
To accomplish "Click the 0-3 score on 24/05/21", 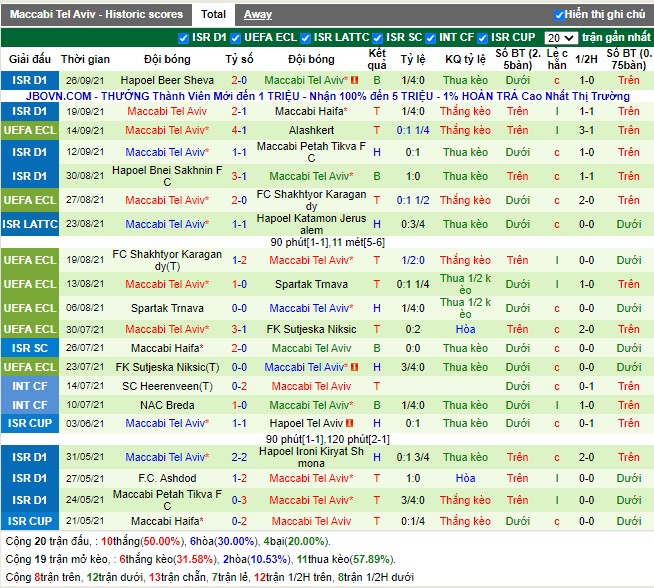I will click(239, 500).
